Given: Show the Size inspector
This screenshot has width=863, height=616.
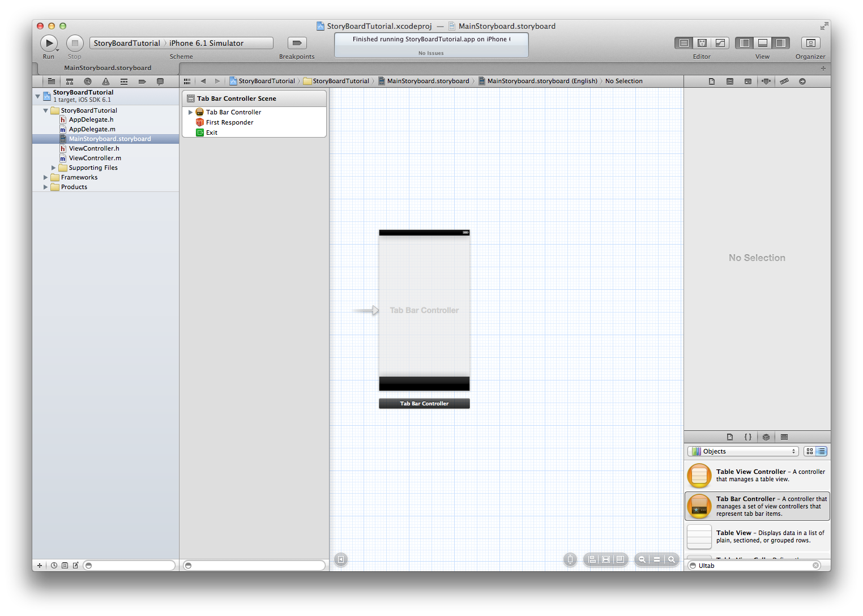Looking at the screenshot, I should coord(784,82).
